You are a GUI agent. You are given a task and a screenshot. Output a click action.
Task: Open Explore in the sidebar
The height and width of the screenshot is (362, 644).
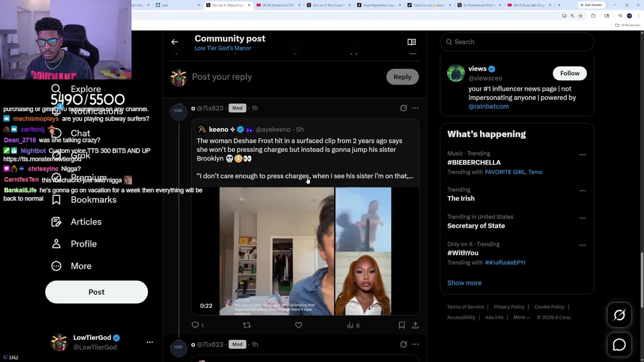pos(76,89)
